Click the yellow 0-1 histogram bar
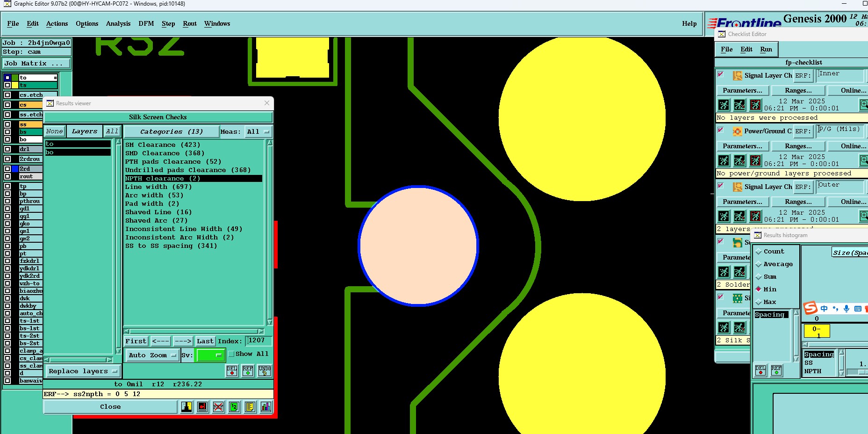 tap(817, 331)
